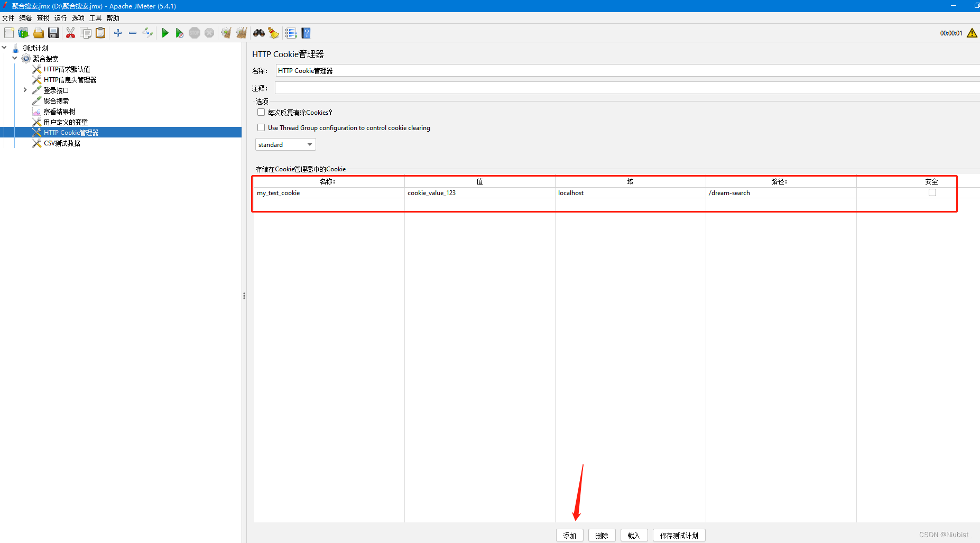The width and height of the screenshot is (980, 543).
Task: Open the 工具 menu
Action: (x=96, y=18)
